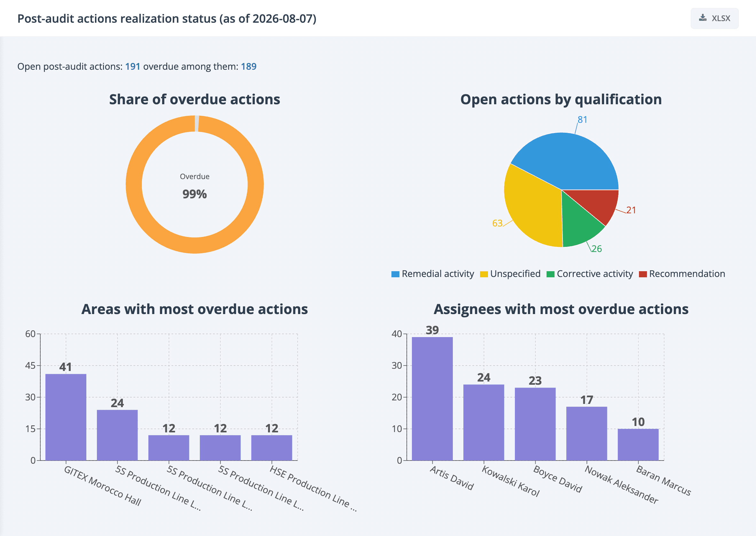
Task: Click the grey non-overdue donut sliver
Action: 197,123
